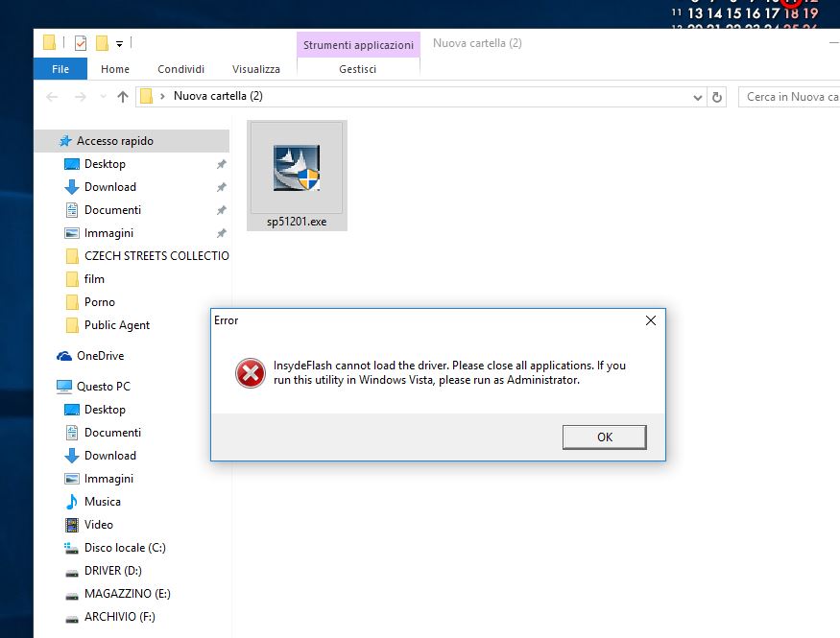Viewport: 840px width, 638px height.
Task: Open recent locations dropdown arrow
Action: coord(103,97)
